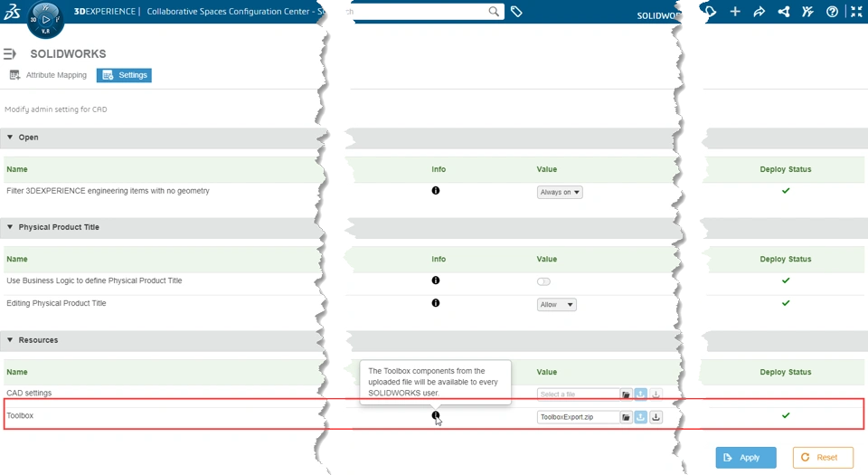Click the Dassault Systèmes 3DS logo
Image resolution: width=868 pixels, height=475 pixels.
click(x=12, y=12)
